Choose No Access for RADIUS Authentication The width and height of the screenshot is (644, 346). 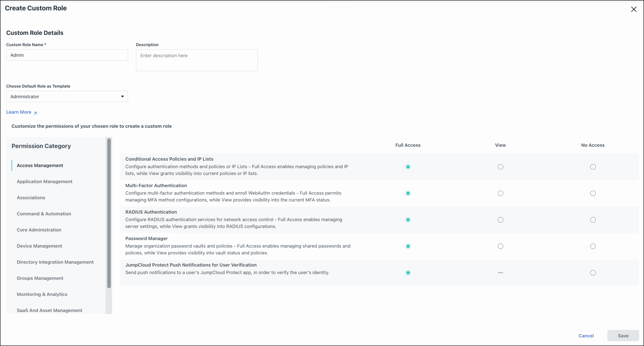[593, 220]
